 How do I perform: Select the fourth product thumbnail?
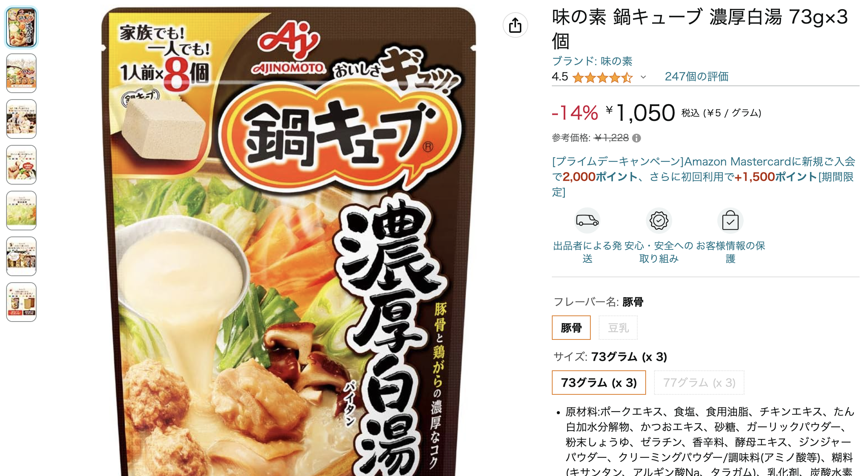(x=21, y=165)
